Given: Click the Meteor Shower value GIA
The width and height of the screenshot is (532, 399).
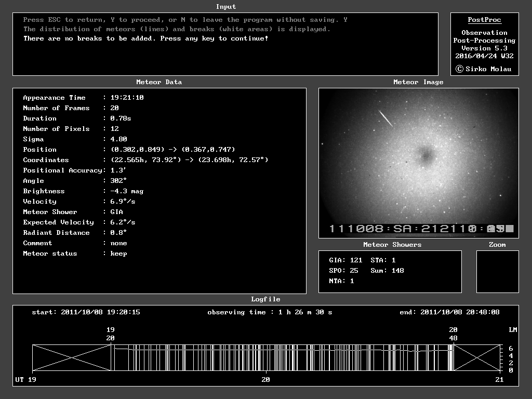Looking at the screenshot, I should coord(116,212).
